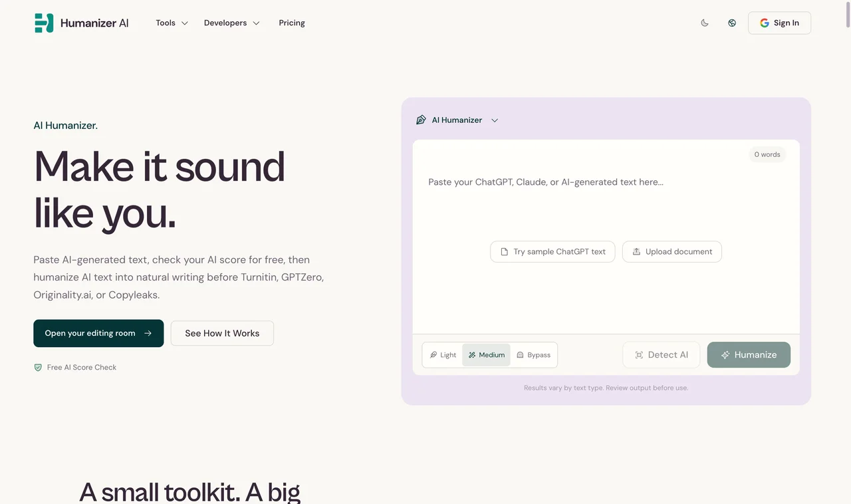
Task: Expand the Tools dropdown menu
Action: [172, 23]
